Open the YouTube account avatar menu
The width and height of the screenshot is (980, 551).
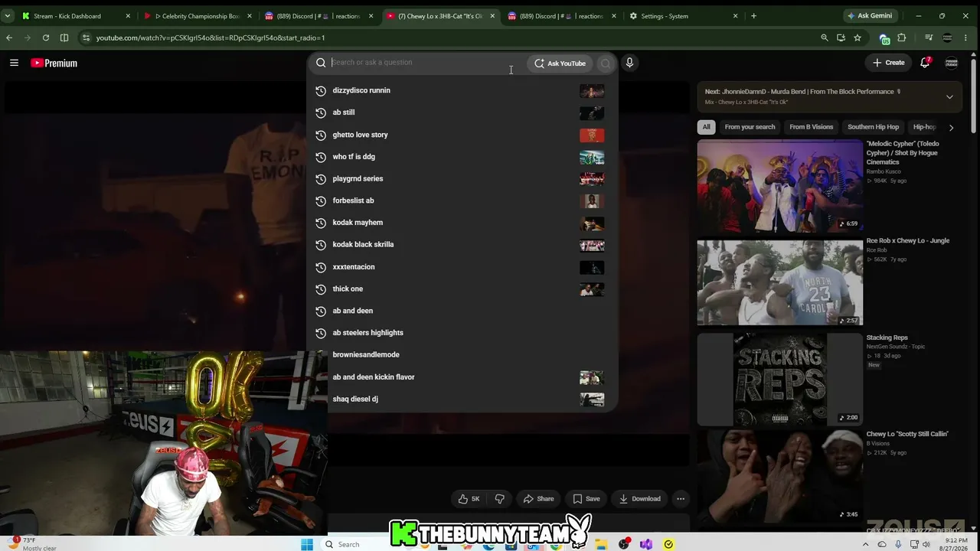(952, 63)
